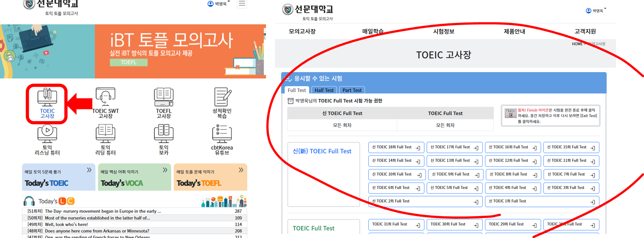Start 신 TOEIC 16회 Full Test
644x238 pixels.
tap(513, 147)
